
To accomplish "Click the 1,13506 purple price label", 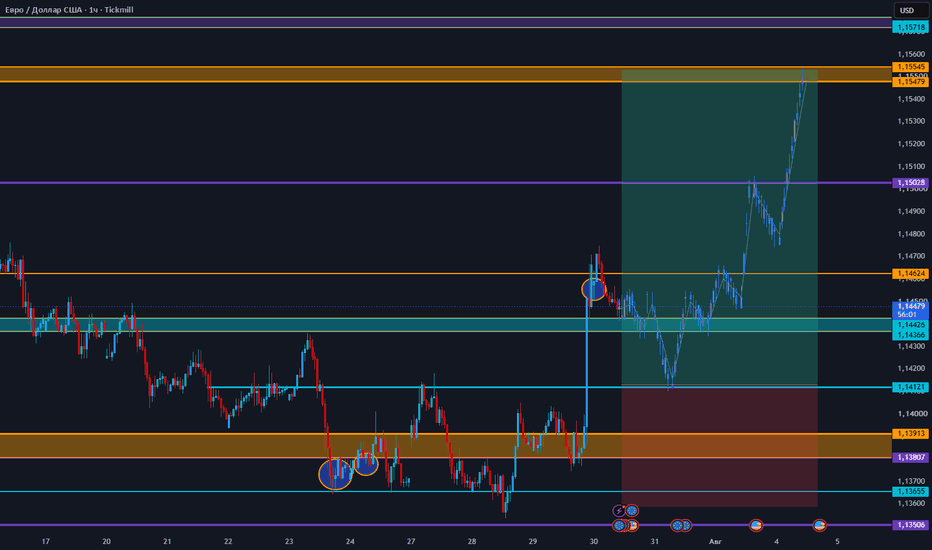I will (910, 525).
